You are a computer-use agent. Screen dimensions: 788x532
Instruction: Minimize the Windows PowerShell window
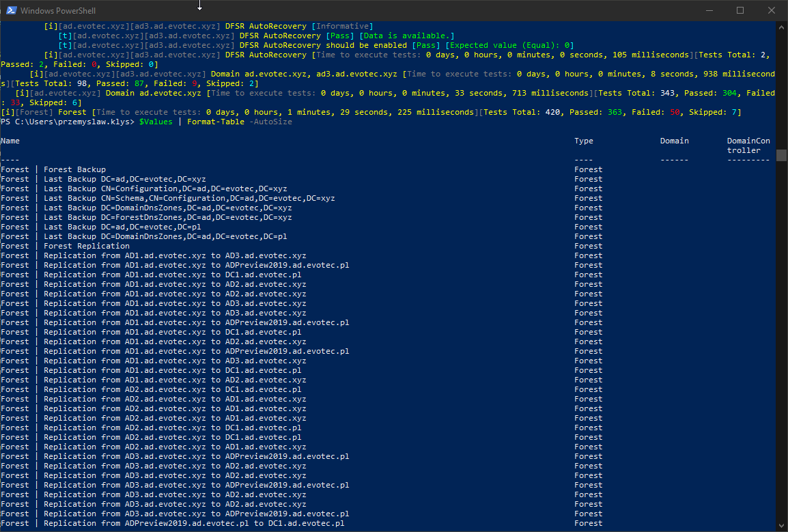point(708,10)
